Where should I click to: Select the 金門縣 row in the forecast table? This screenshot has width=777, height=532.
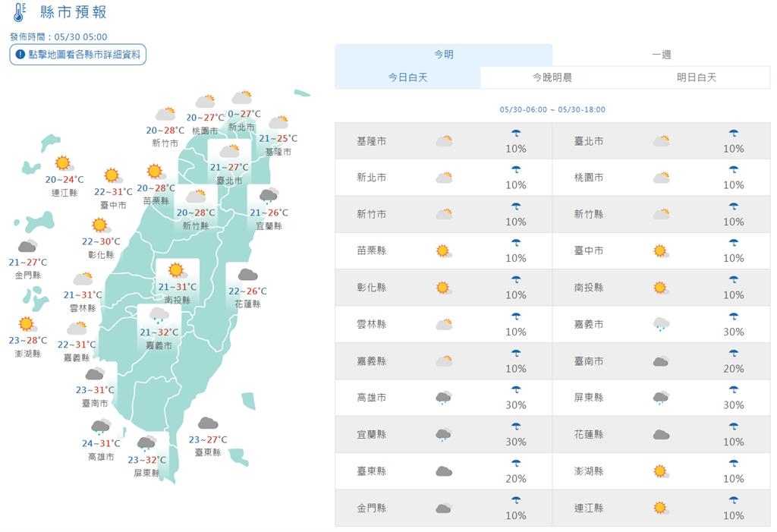click(371, 507)
